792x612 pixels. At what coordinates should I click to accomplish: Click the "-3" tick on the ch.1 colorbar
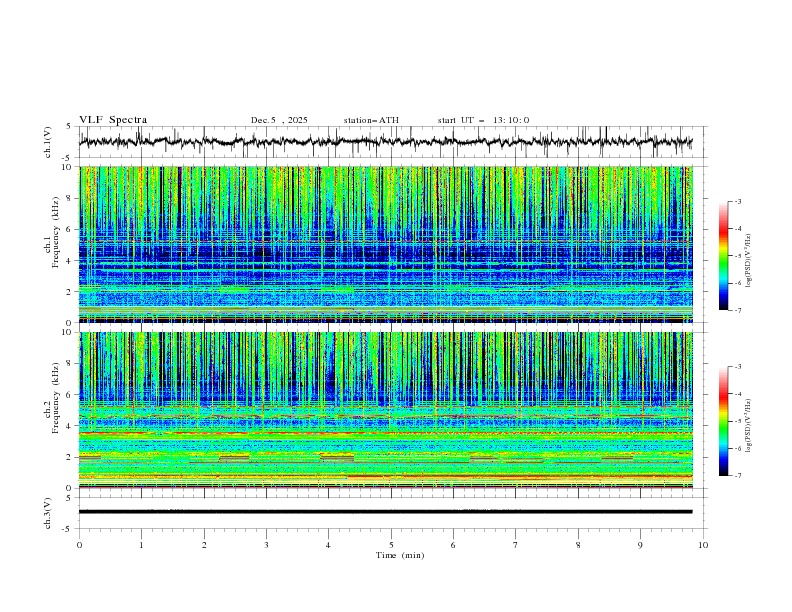(x=738, y=201)
